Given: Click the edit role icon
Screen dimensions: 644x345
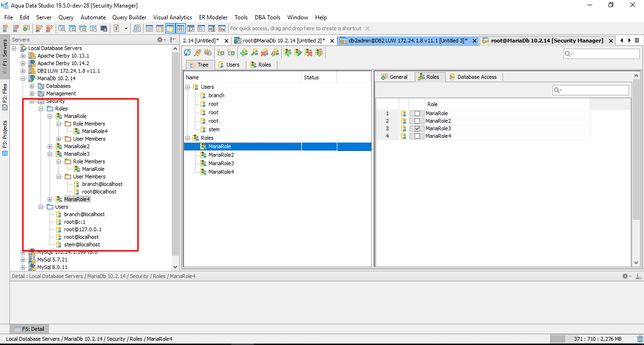Looking at the screenshot, I should click(x=298, y=52).
